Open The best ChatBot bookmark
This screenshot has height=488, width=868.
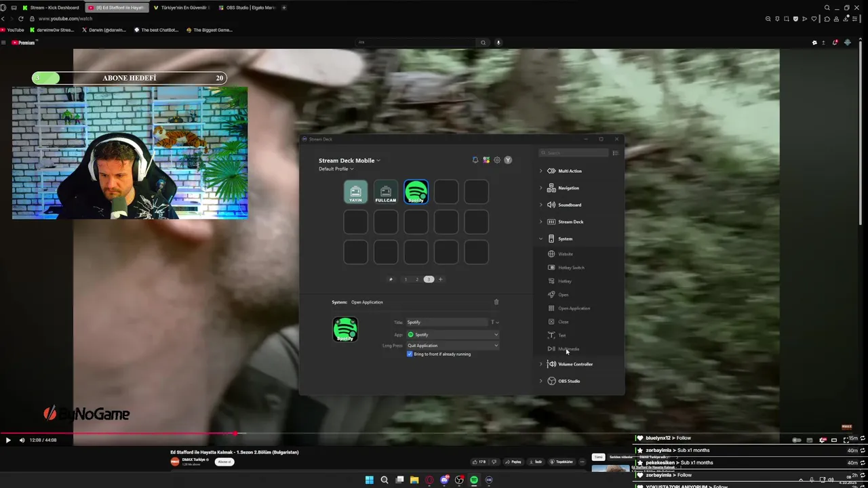157,30
